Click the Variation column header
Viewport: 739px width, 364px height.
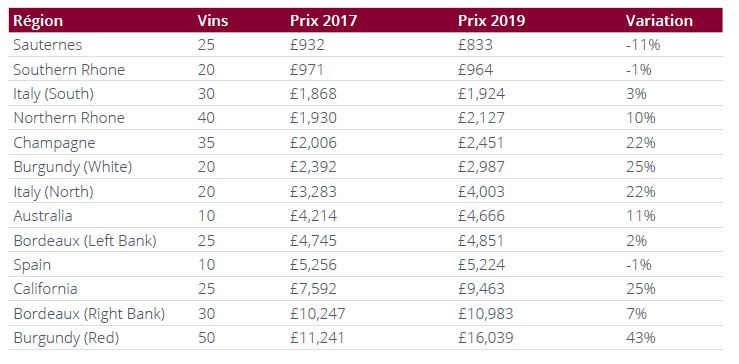pyautogui.click(x=659, y=21)
